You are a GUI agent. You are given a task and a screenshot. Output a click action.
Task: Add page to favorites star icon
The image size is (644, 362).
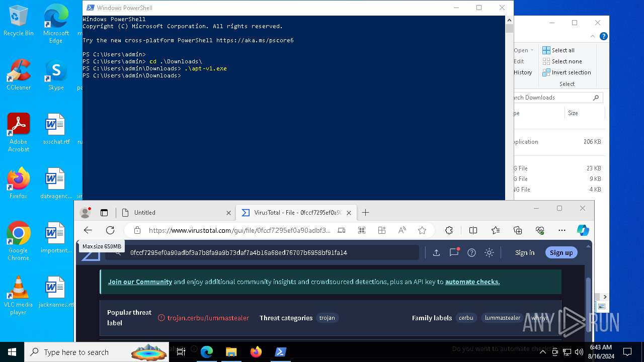[x=422, y=230]
